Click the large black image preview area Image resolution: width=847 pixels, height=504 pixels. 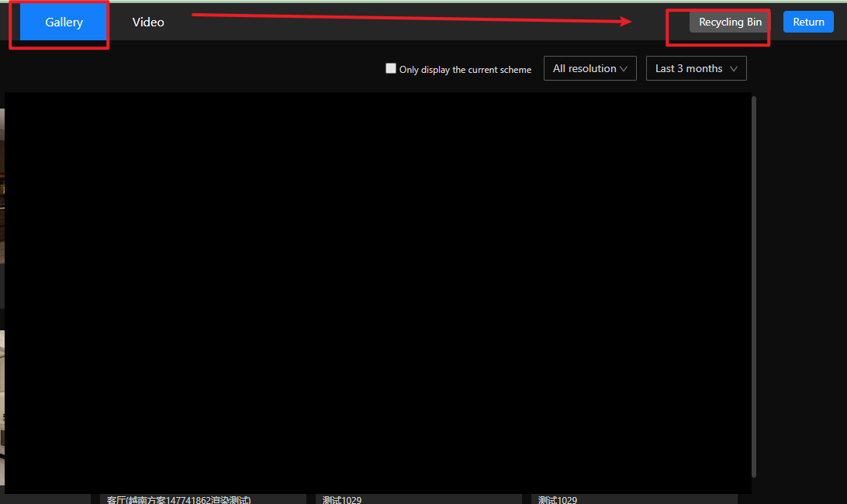[x=378, y=292]
